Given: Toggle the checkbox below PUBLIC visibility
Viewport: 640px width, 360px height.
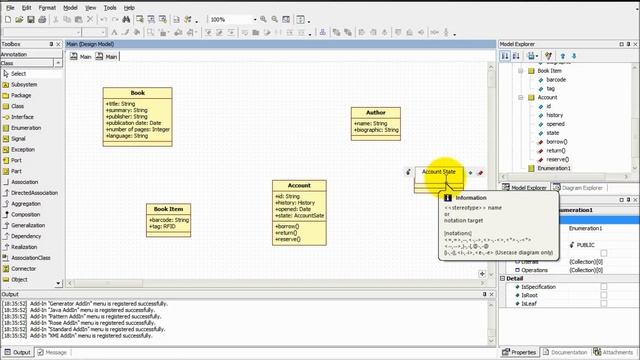Looking at the screenshot, I should [x=604, y=253].
